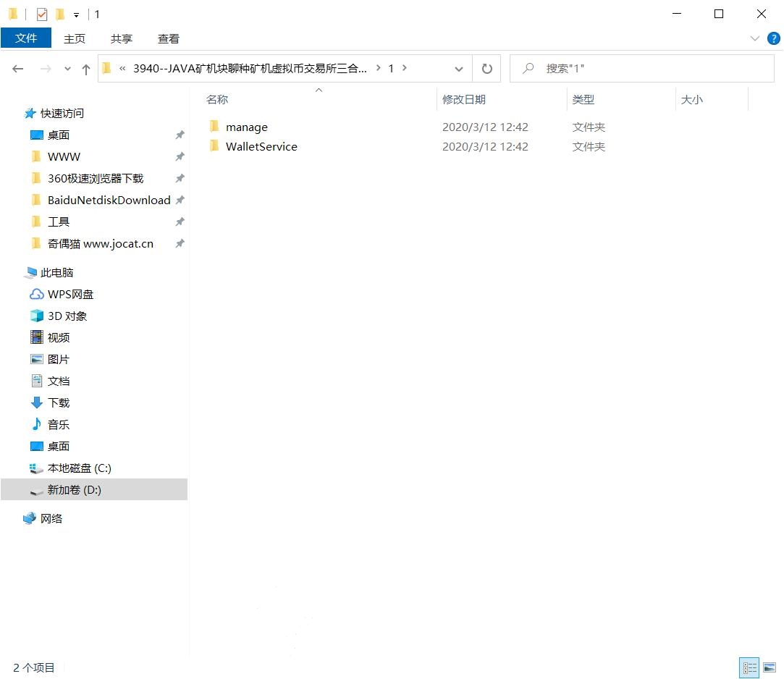Sort by the 类型 column header
784x679 pixels.
tap(583, 99)
